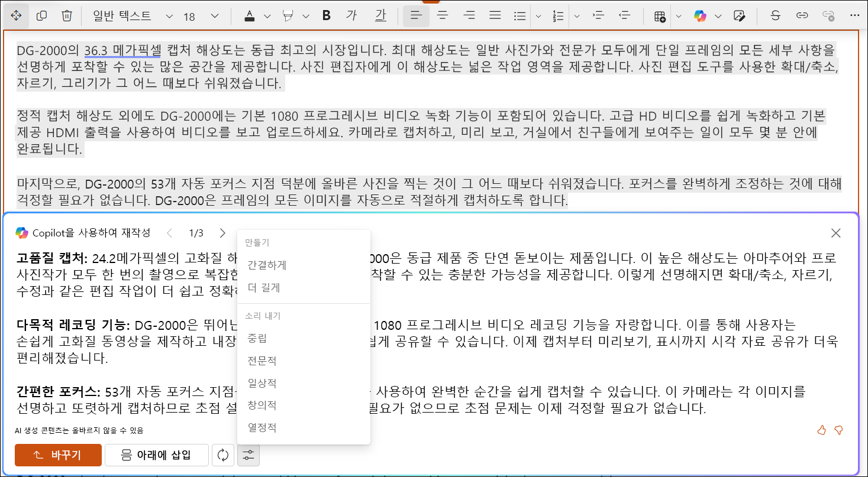The width and height of the screenshot is (868, 477).
Task: Delete text box using trash icon
Action: point(67,16)
